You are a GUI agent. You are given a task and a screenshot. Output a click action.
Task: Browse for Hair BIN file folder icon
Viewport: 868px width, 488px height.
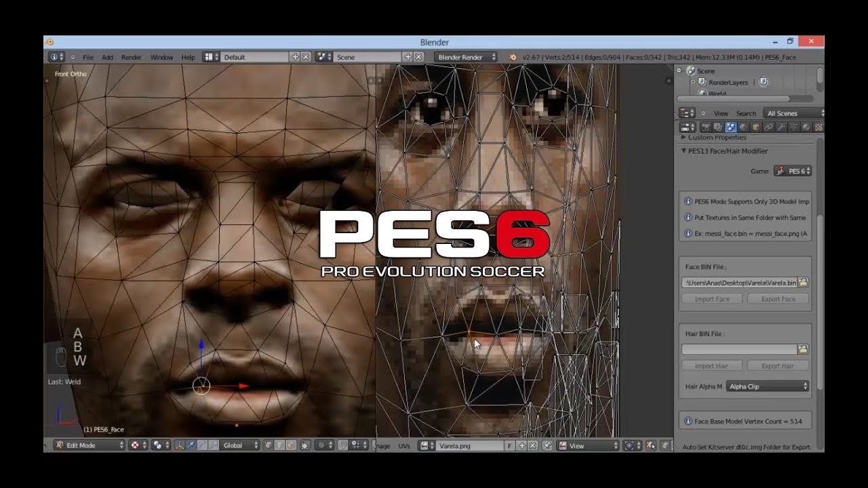tap(803, 350)
